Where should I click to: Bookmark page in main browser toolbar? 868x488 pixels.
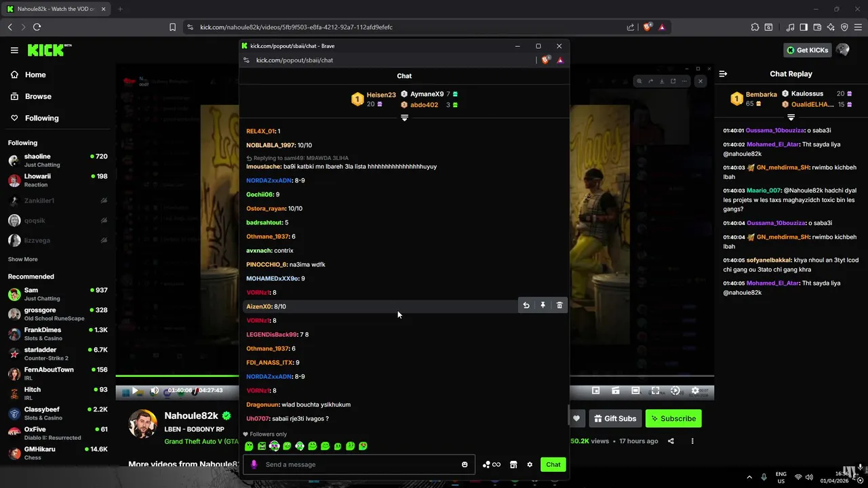(x=172, y=27)
